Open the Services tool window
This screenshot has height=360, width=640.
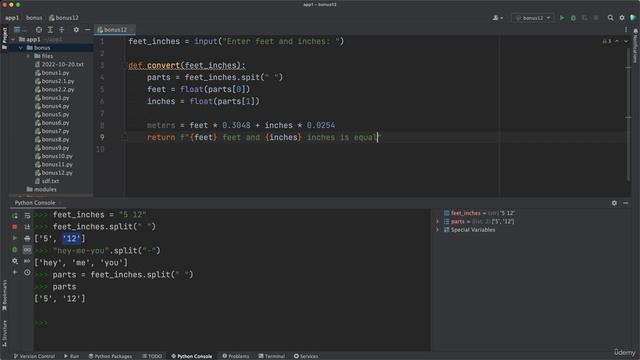pyautogui.click(x=306, y=356)
